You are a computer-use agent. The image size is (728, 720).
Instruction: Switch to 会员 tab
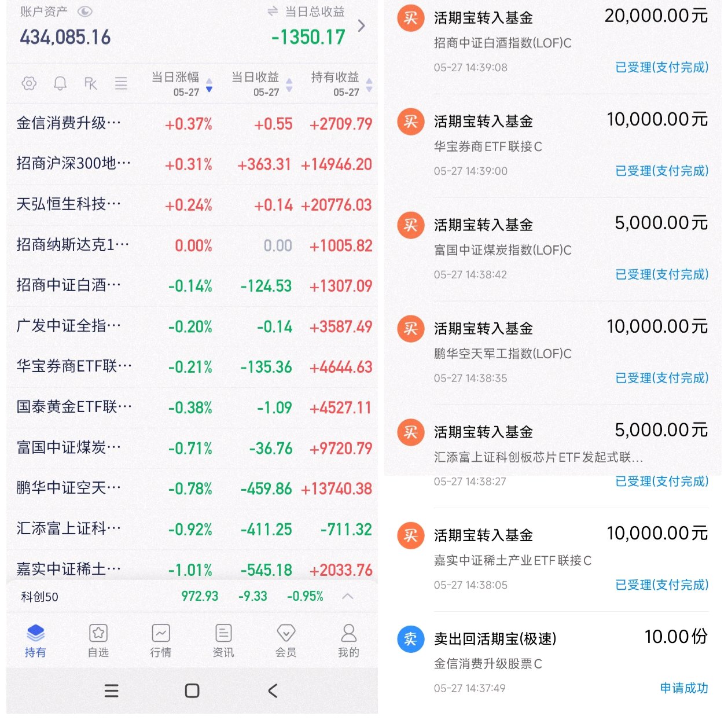tap(286, 641)
